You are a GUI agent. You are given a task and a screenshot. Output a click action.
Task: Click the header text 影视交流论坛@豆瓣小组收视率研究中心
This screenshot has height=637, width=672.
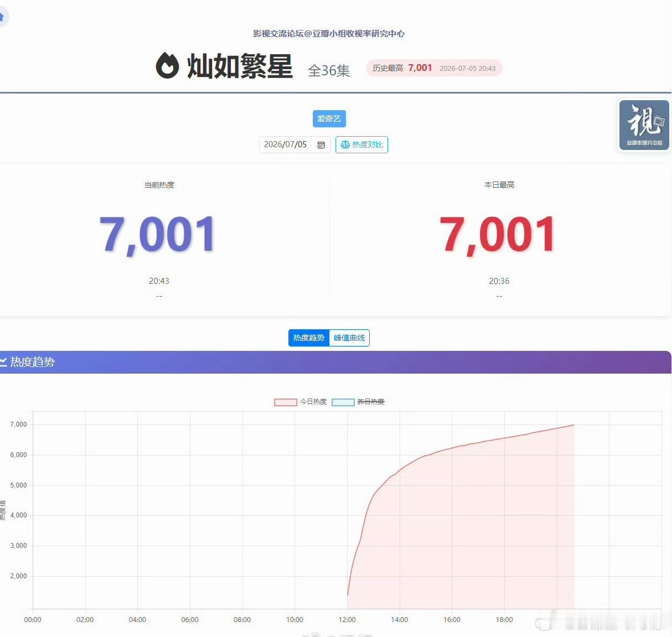click(x=329, y=34)
